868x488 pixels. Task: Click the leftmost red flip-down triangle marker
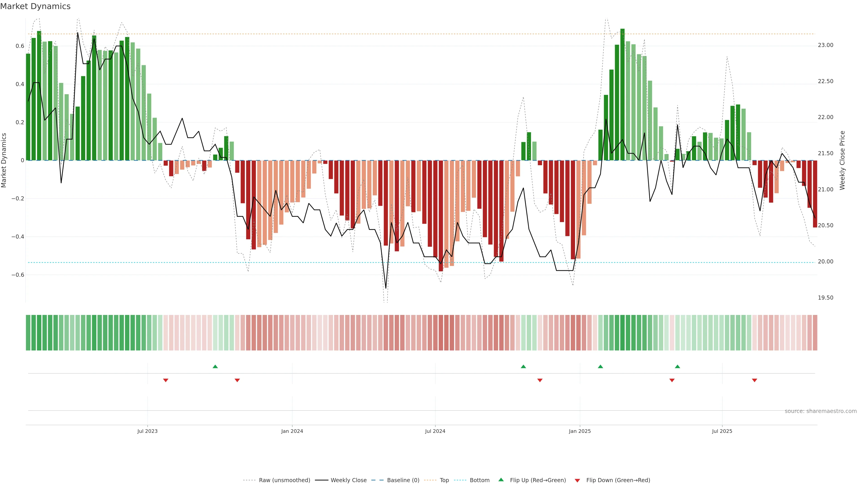[x=165, y=380]
